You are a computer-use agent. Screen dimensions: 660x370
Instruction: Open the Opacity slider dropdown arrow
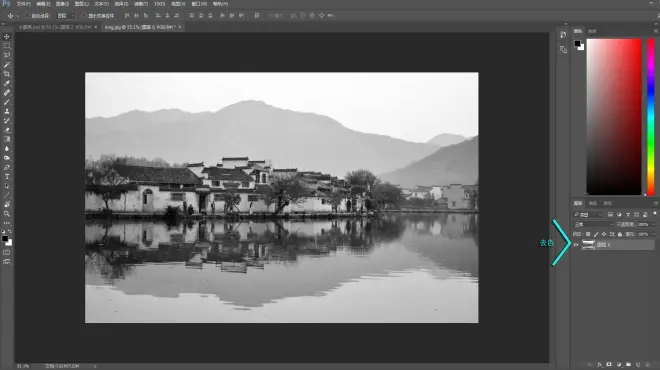654,225
